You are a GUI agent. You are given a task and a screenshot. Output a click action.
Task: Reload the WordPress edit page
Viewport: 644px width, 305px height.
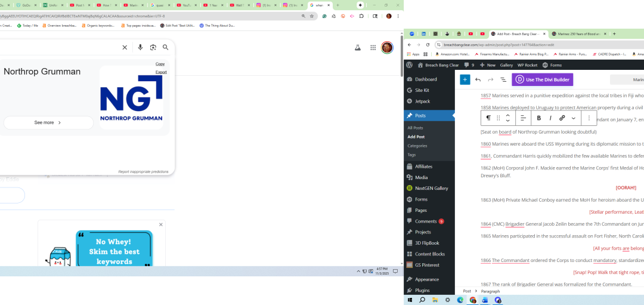pos(428,45)
